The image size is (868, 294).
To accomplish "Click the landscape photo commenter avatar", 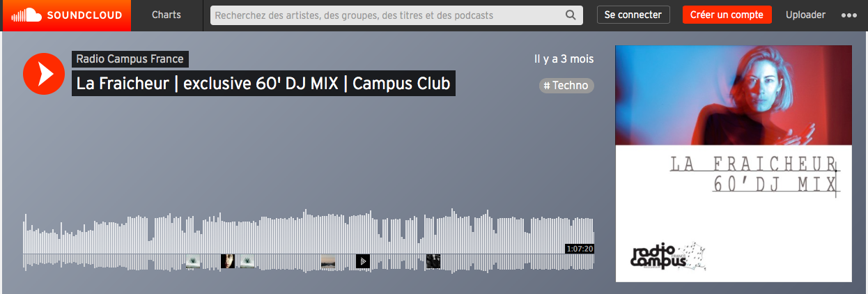I will click(x=327, y=261).
